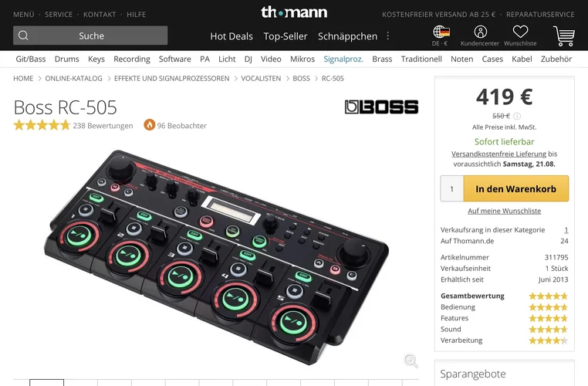This screenshot has width=588, height=386.
Task: Select the VOCALISTEN breadcrumb
Action: point(261,79)
